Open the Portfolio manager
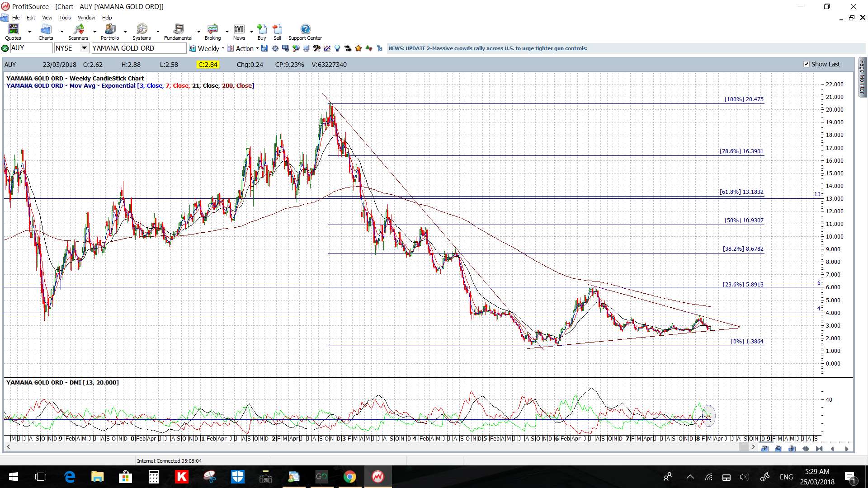868x488 pixels. click(110, 33)
